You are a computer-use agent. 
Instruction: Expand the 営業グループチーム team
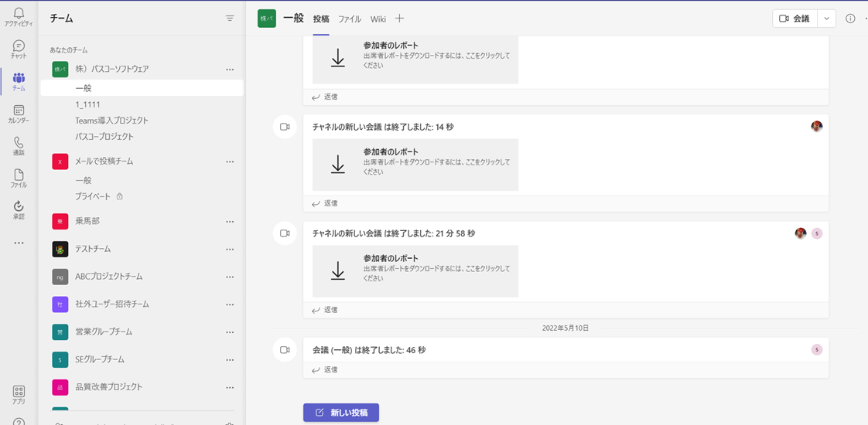(x=104, y=332)
